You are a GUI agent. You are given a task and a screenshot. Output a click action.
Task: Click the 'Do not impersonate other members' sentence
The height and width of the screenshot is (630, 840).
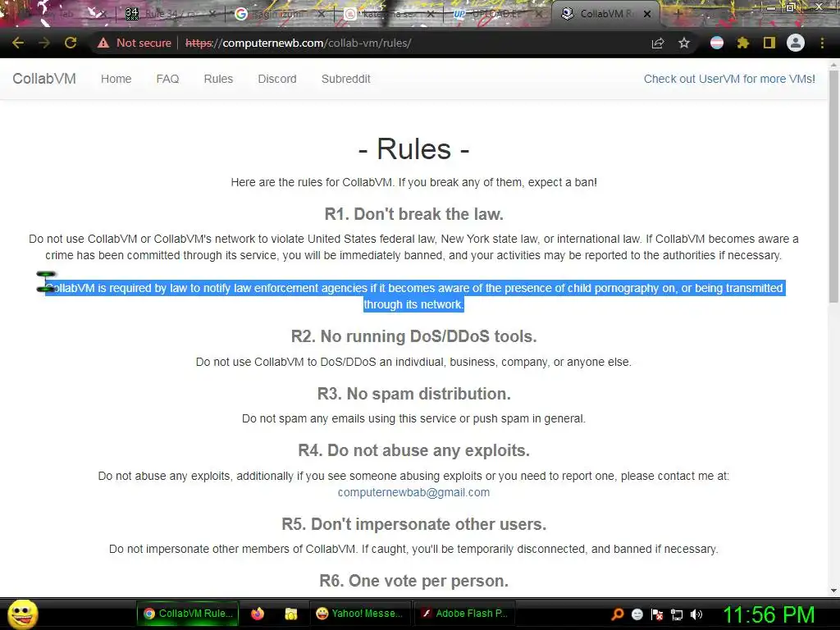coord(413,549)
